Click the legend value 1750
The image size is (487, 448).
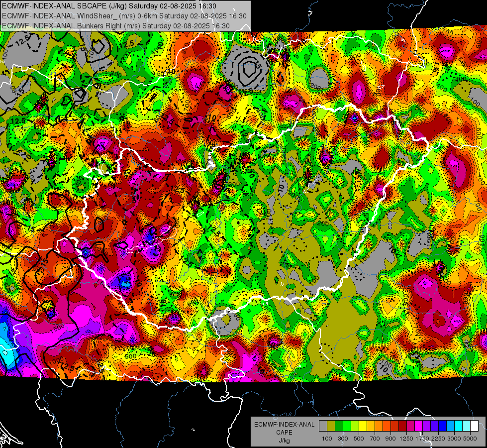tap(422, 439)
